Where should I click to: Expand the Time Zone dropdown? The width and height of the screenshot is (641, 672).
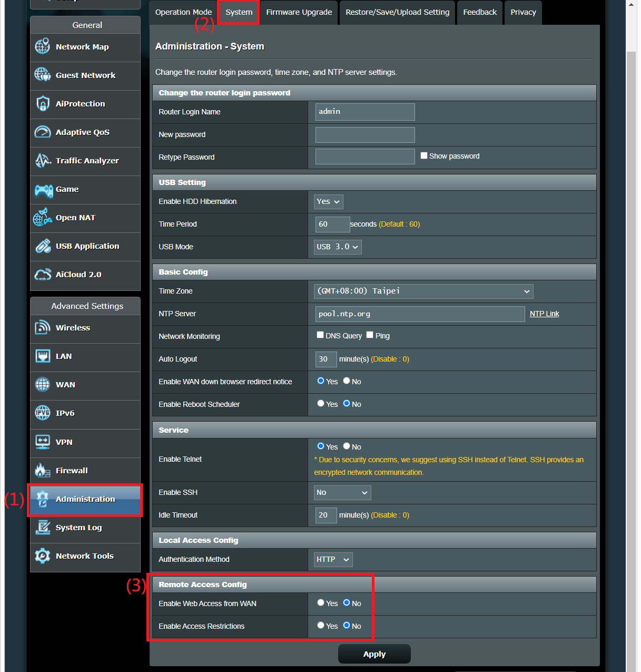tap(424, 291)
